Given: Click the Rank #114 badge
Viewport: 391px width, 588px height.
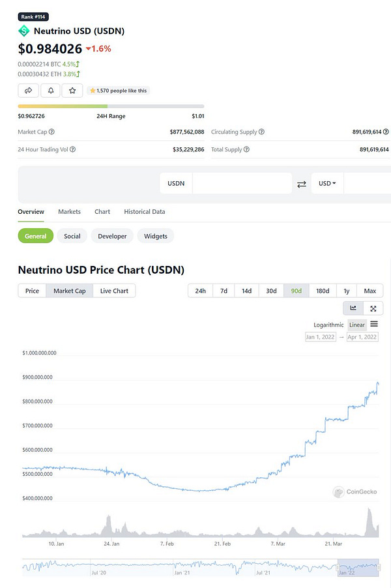Looking at the screenshot, I should [33, 16].
